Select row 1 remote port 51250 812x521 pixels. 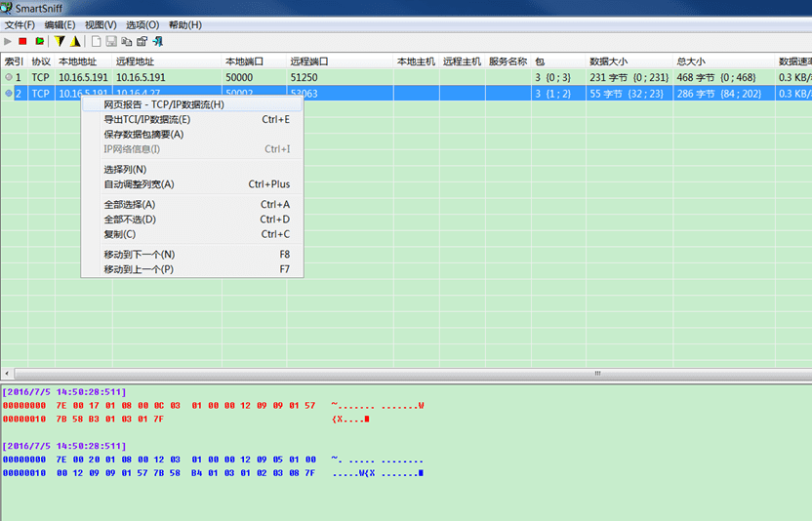304,78
